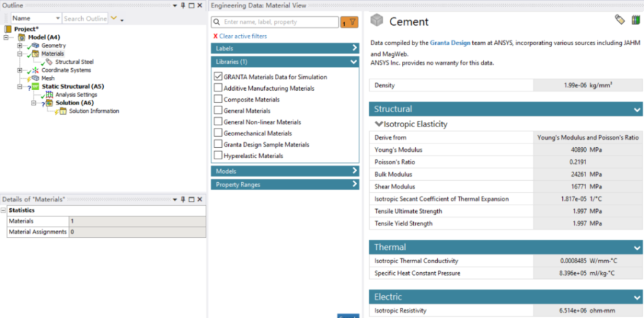Uncheck GRANTA Materials Data for Simulation
Viewport: 644px width, 318px height.
tap(218, 77)
